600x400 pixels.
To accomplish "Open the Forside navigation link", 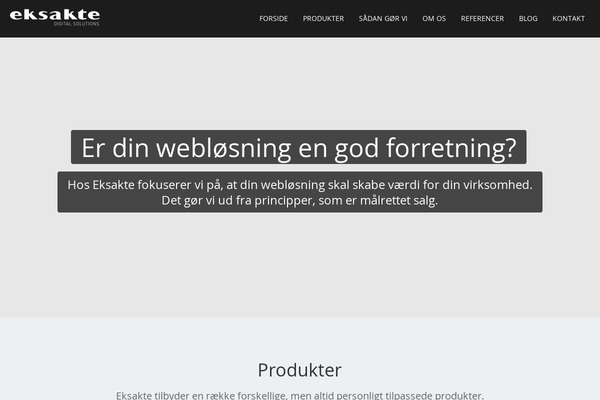I will (273, 18).
